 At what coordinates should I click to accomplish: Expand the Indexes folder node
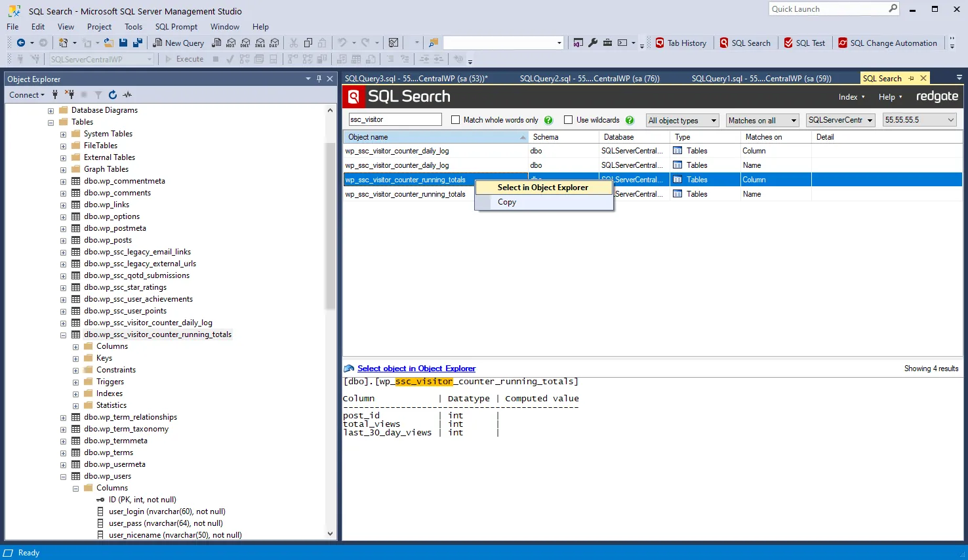click(x=75, y=394)
